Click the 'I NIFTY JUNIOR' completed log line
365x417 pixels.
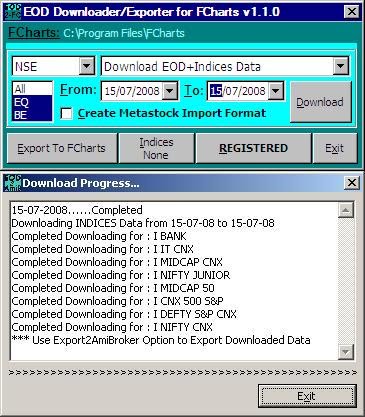tap(121, 275)
